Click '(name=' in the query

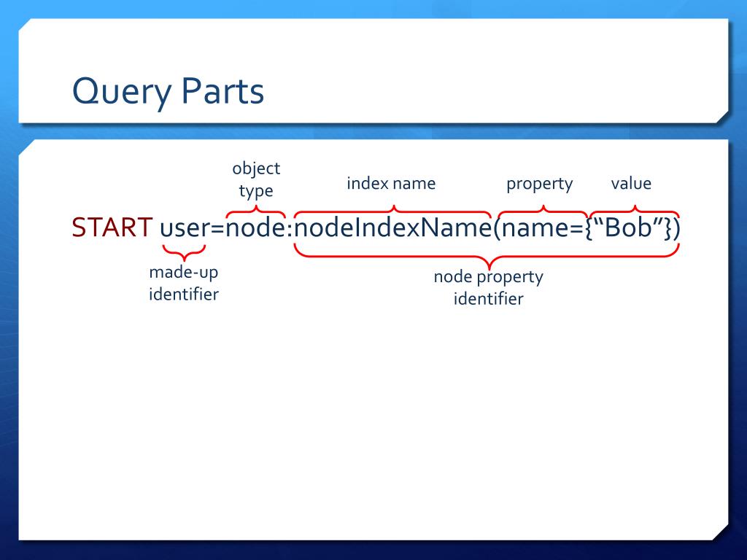click(x=538, y=228)
